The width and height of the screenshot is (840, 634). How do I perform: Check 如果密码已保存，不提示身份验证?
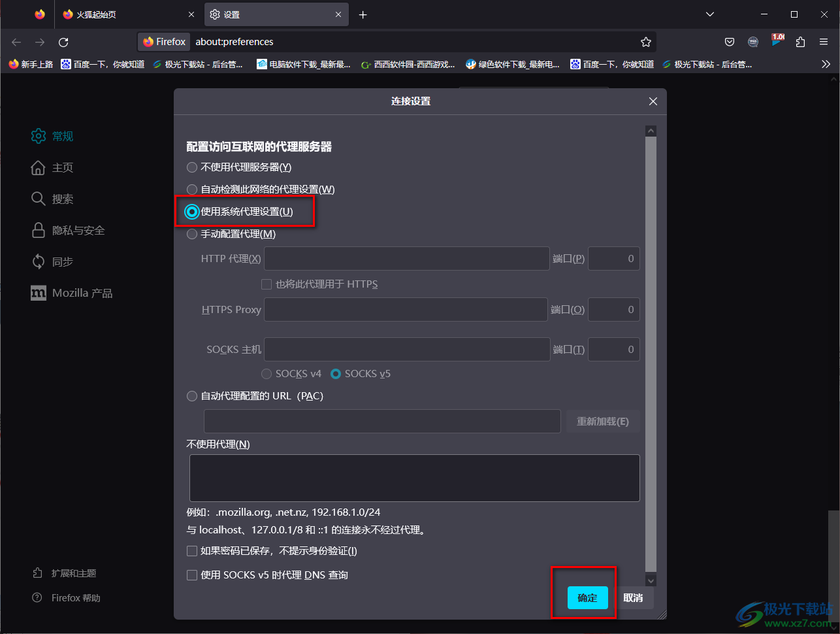192,551
